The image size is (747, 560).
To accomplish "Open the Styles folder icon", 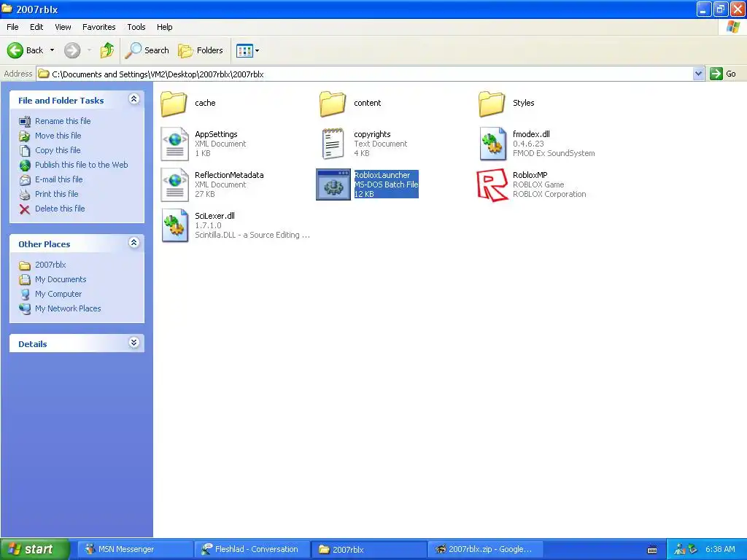I will pos(492,104).
